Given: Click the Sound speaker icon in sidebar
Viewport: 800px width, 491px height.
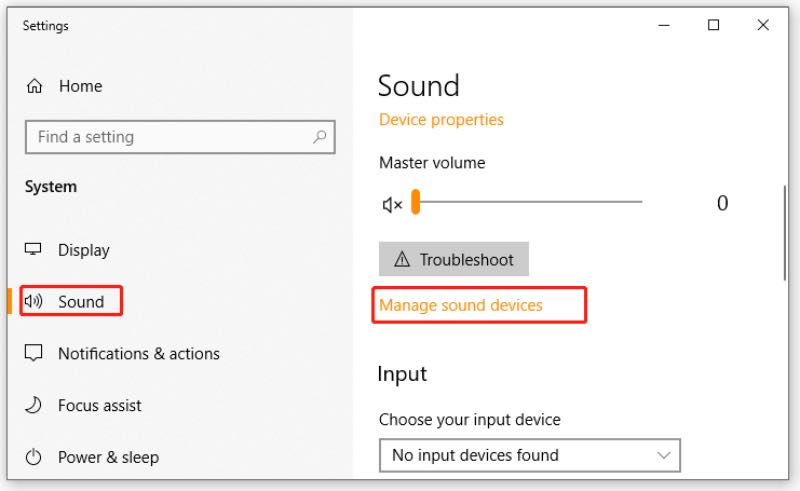Looking at the screenshot, I should click(x=34, y=302).
